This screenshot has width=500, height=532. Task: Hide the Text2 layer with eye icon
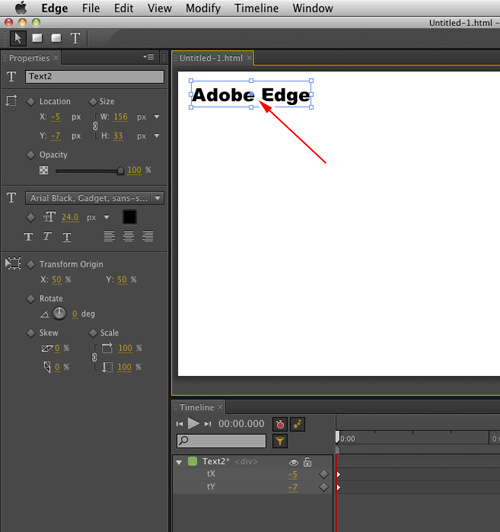[294, 462]
